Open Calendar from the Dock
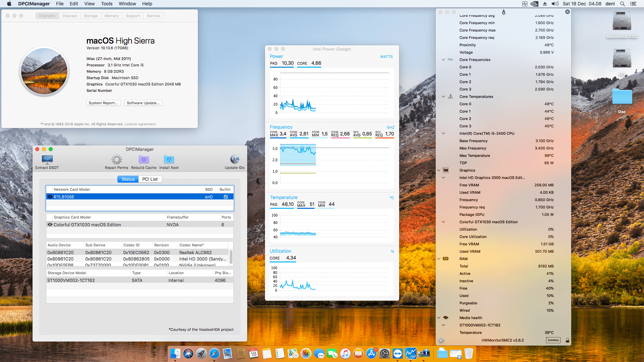Image resolution: width=644 pixels, height=362 pixels. click(x=254, y=353)
